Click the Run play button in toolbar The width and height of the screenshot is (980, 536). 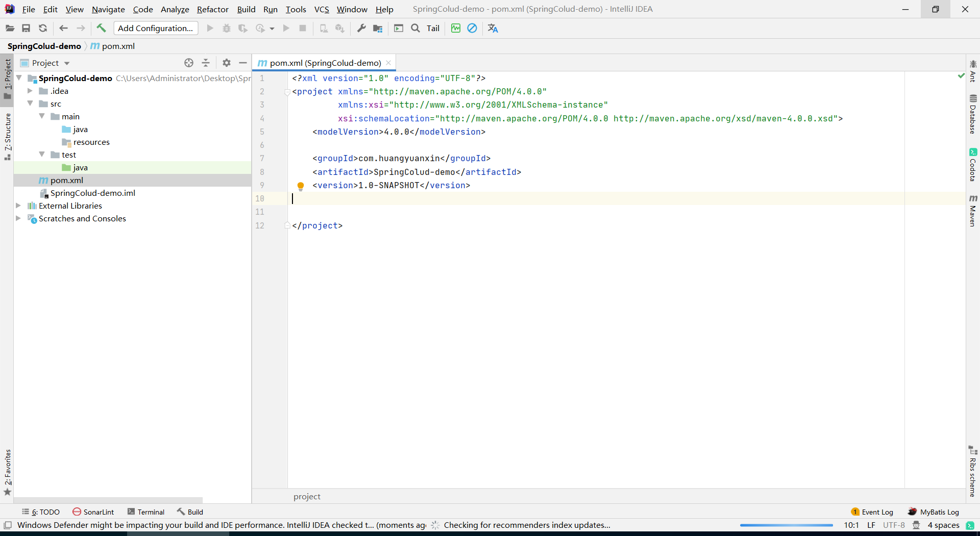tap(210, 29)
